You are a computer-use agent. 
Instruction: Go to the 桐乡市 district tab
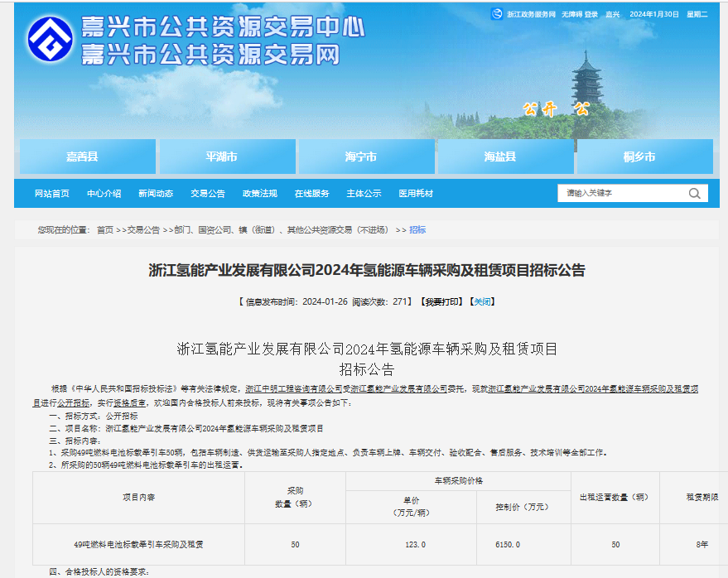[644, 157]
